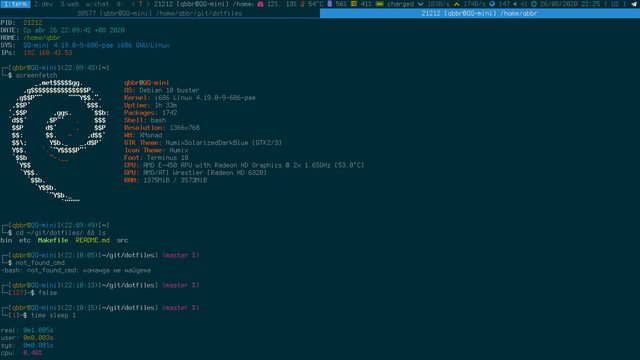The height and width of the screenshot is (360, 640).
Task: Click the volume speaker icon
Action: [x=515, y=4]
